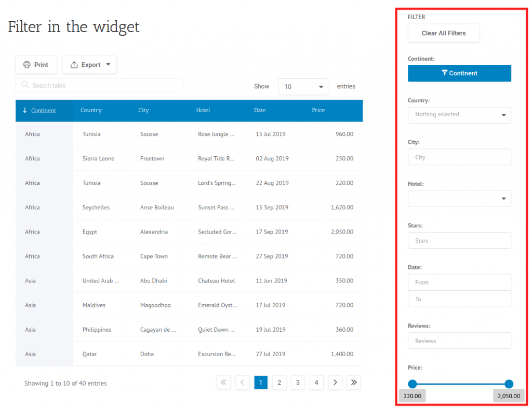The height and width of the screenshot is (407, 532).
Task: Switch to page 3 of the table
Action: click(x=298, y=382)
